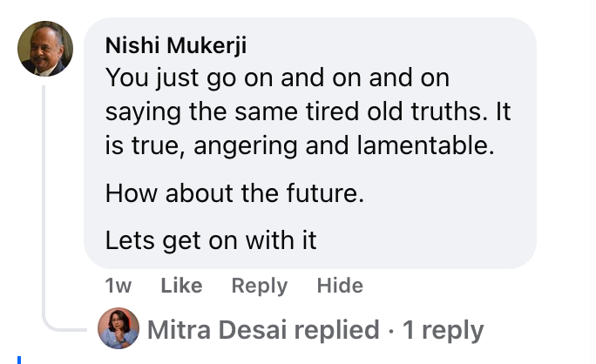
Task: Click the "is true, angering and lamentable" line
Action: 299,145
